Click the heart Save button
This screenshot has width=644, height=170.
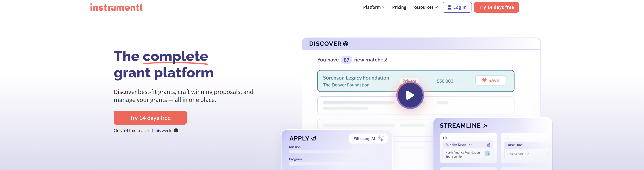tap(490, 80)
